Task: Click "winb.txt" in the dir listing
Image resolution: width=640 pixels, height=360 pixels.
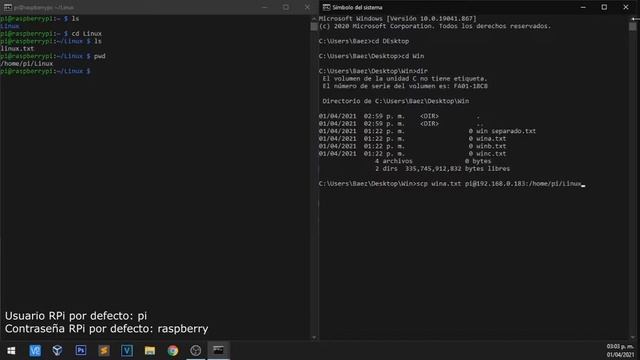Action: point(491,146)
